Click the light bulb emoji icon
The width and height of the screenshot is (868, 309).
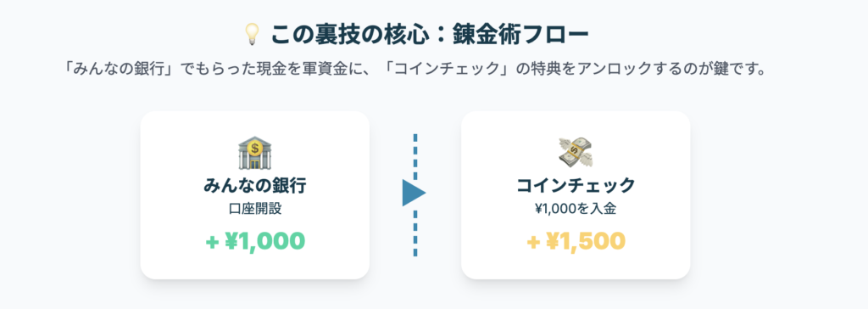point(253,36)
